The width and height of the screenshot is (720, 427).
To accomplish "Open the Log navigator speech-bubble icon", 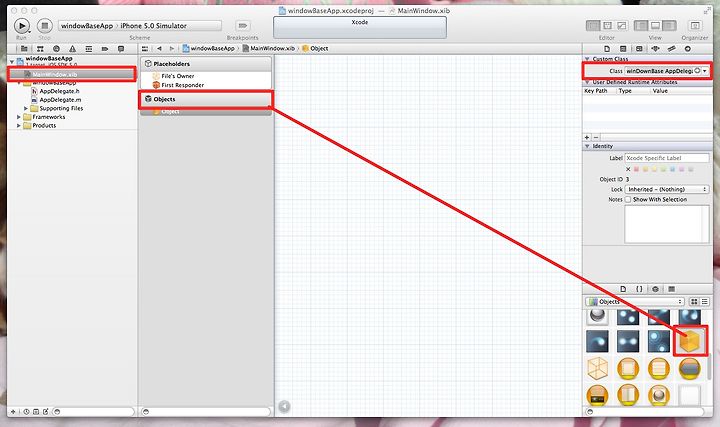I will click(x=121, y=49).
